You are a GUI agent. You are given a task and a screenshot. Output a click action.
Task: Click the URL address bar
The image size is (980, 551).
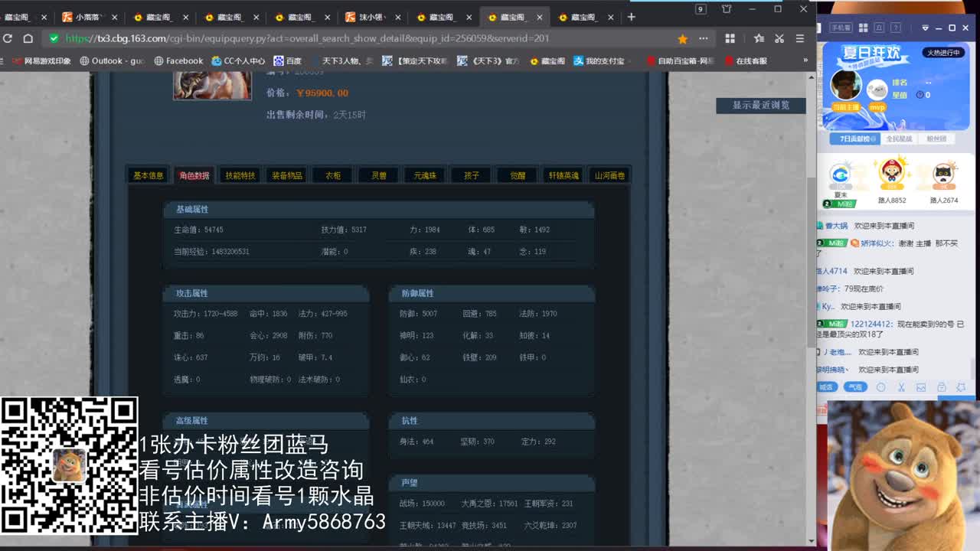tap(345, 38)
